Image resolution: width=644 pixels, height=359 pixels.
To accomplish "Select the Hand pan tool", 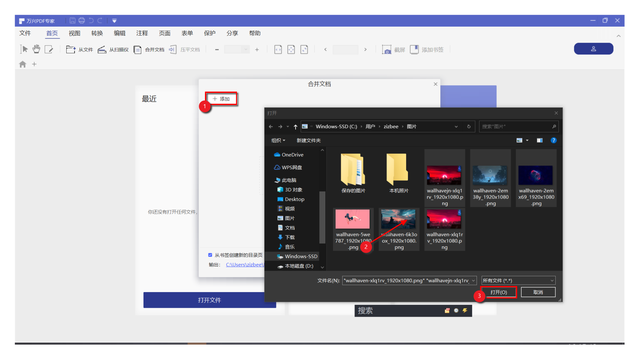I will [x=36, y=49].
